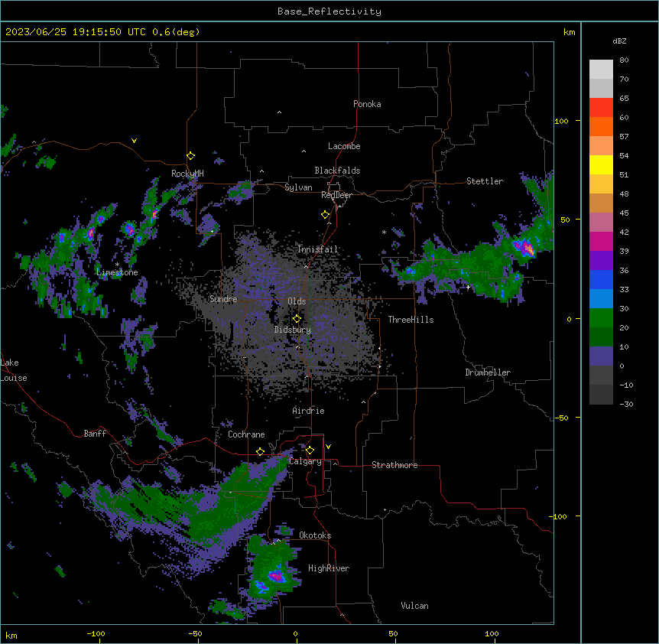Click the asterisk marker above Limestone label
Viewport: 659px width, 644px height.
tap(117, 265)
